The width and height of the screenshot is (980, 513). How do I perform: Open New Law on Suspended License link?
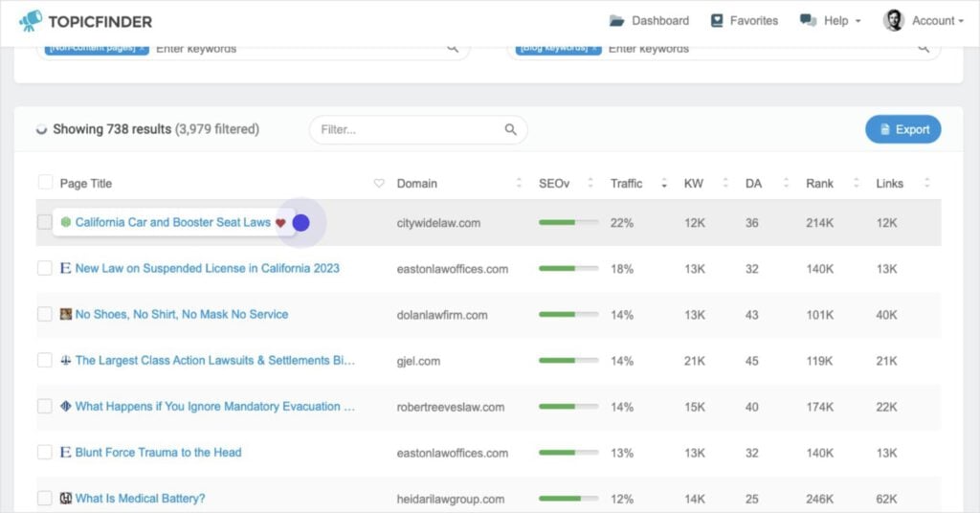tap(208, 268)
